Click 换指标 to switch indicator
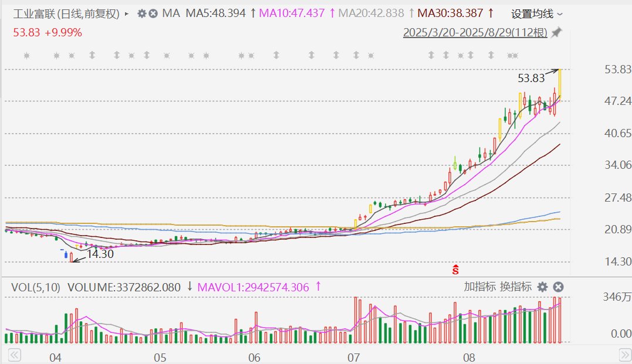This screenshot has height=364, width=632. tap(515, 287)
